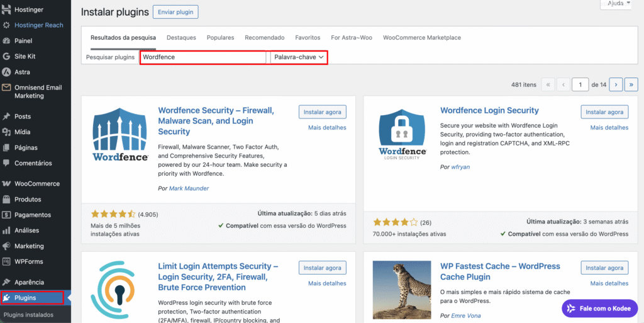
Task: Click the Omnisend envelope icon
Action: pos(6,88)
